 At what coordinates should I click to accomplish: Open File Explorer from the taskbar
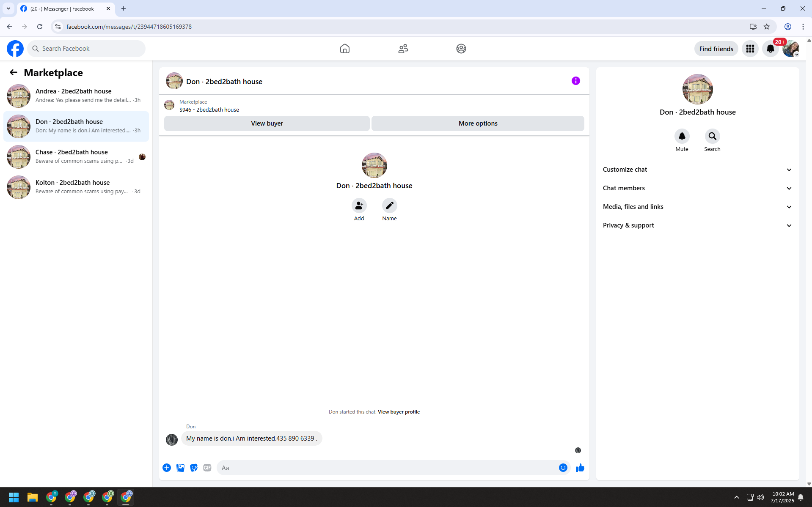[x=33, y=497]
